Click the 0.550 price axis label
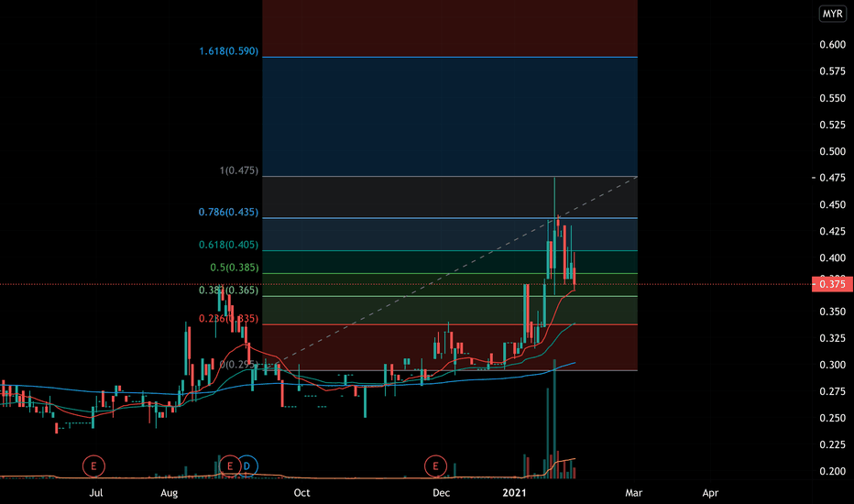The height and width of the screenshot is (504, 854). tap(832, 98)
